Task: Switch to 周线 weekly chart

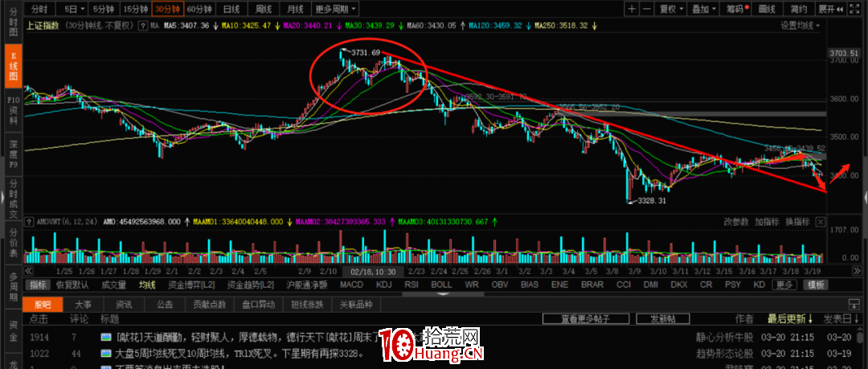Action: (x=263, y=9)
